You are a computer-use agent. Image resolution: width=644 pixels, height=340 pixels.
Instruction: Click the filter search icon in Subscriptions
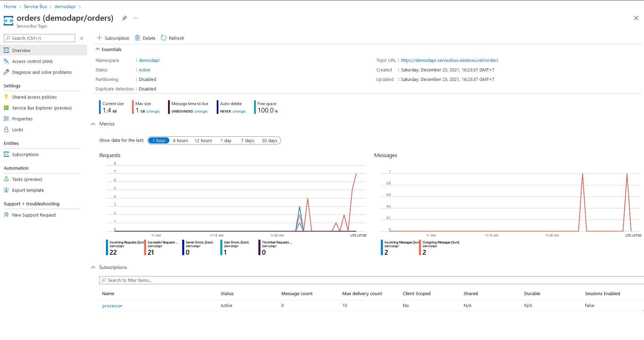coord(103,280)
